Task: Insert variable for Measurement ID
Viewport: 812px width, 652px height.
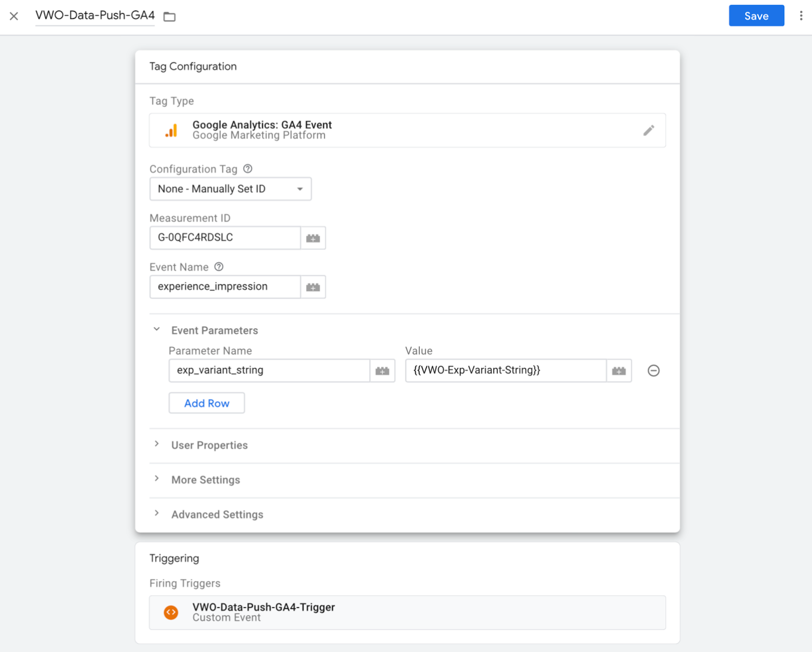Action: pyautogui.click(x=313, y=238)
